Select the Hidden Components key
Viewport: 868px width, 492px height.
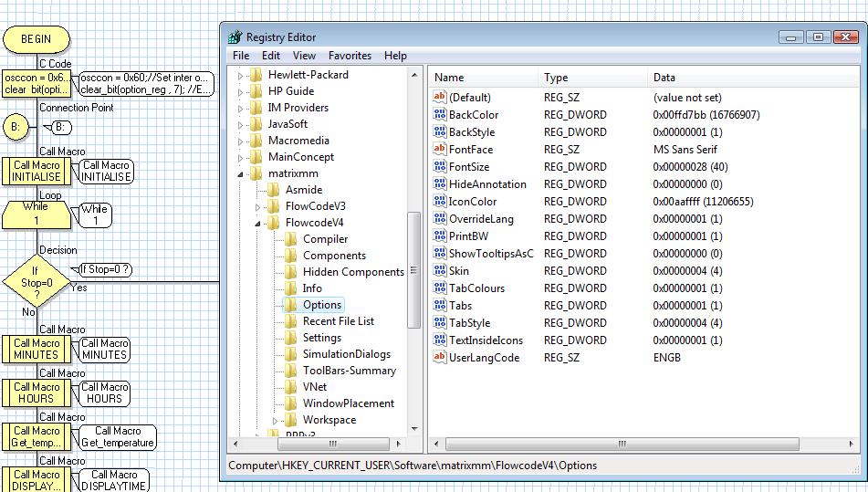tap(353, 272)
